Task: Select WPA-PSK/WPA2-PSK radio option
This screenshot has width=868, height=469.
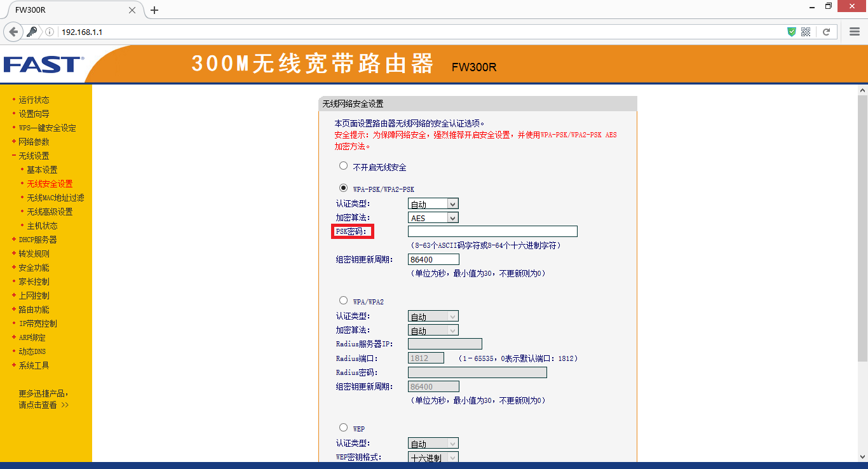Action: click(x=344, y=187)
